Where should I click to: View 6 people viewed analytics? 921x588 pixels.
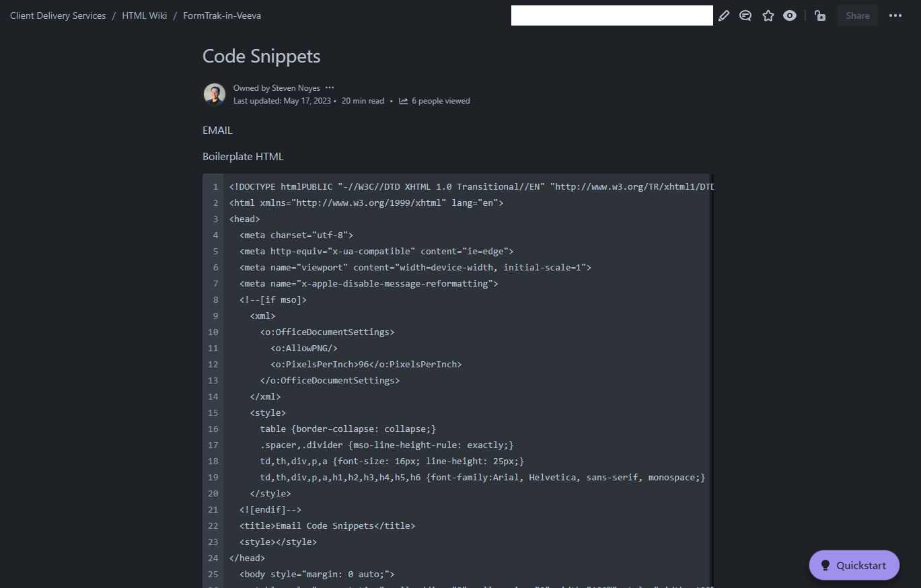tap(441, 101)
